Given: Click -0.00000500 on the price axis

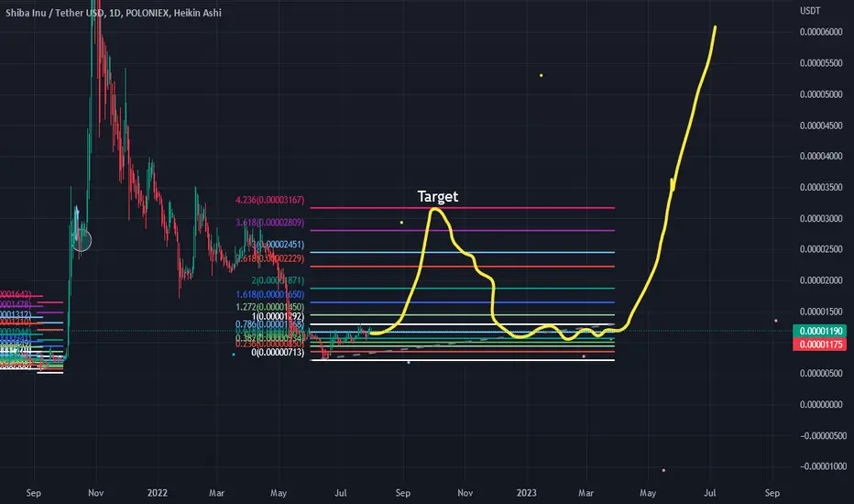Looking at the screenshot, I should tap(823, 435).
